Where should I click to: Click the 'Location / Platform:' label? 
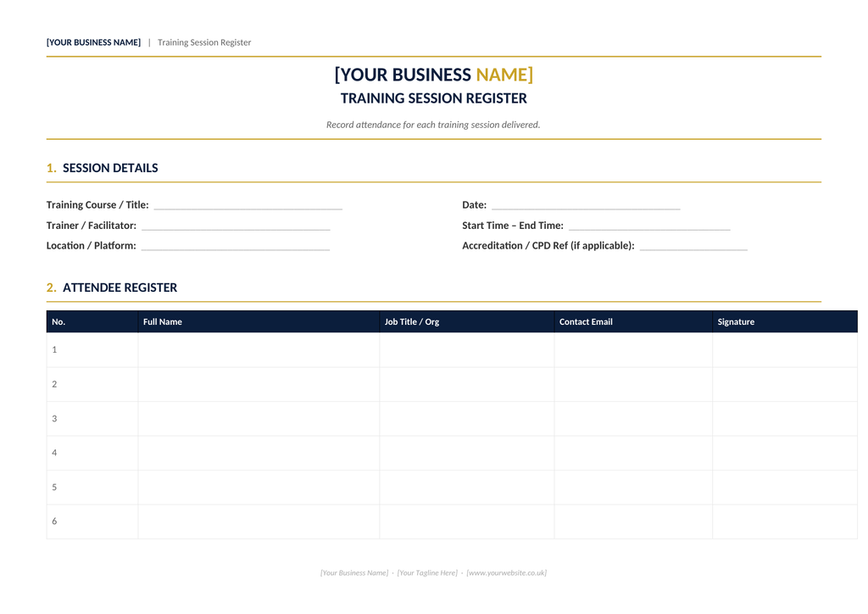(x=92, y=245)
